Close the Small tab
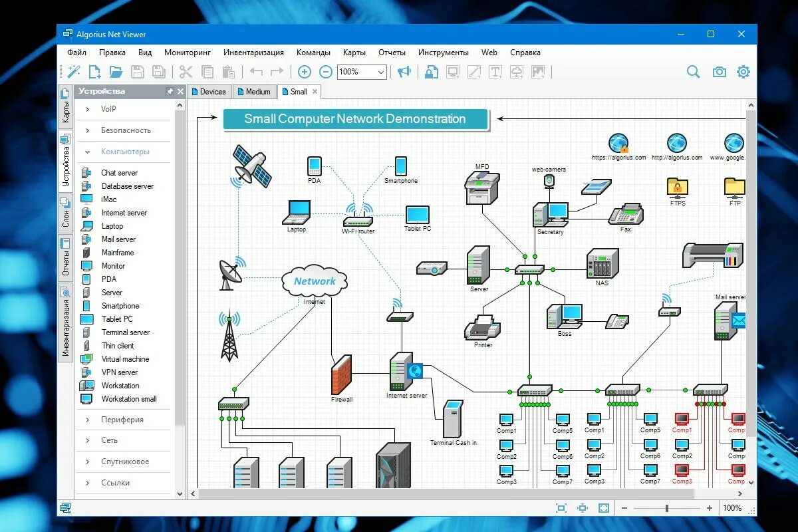 (x=315, y=92)
